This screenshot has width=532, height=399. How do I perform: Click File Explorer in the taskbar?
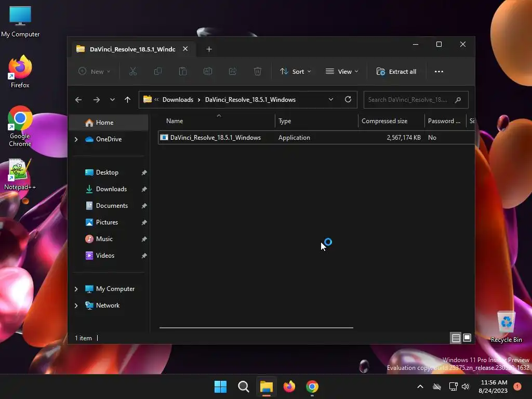267,387
